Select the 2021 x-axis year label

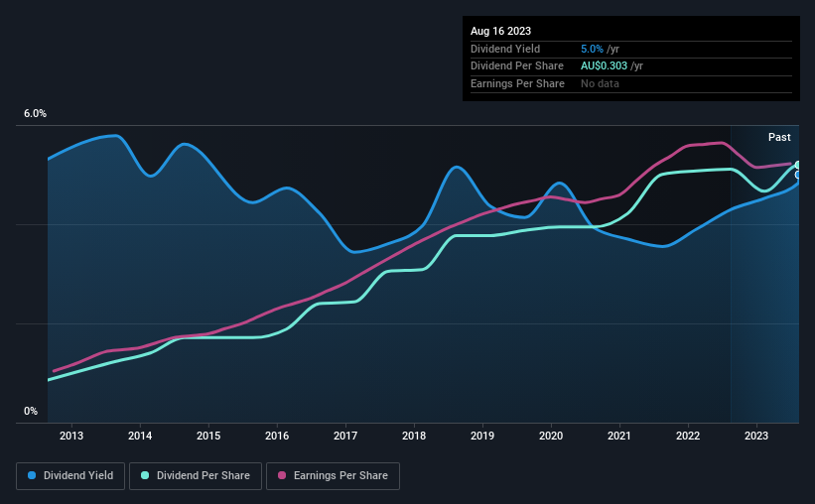[x=619, y=436]
